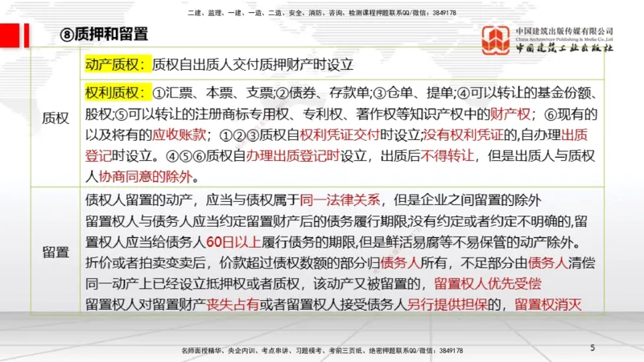Click the text 质权自出质人交付质押财产时设立
644x362 pixels.
tap(253, 64)
